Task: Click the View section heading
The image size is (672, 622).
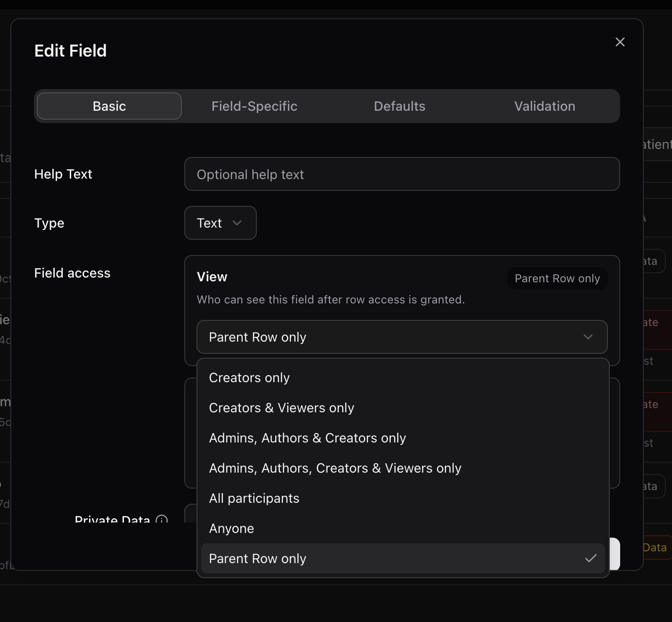Action: click(212, 277)
